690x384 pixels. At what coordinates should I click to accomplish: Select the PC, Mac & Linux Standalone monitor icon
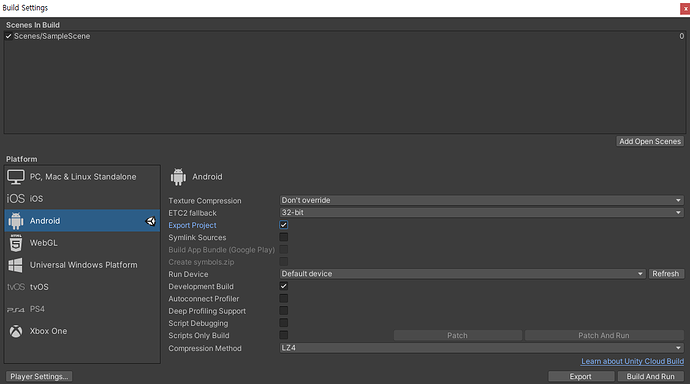tap(16, 177)
